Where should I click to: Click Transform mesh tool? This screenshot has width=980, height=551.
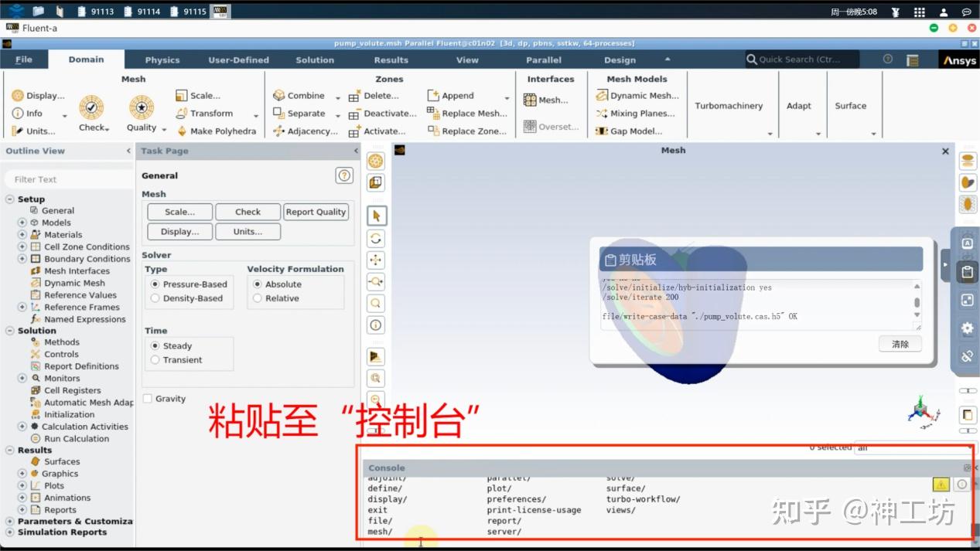click(x=204, y=114)
